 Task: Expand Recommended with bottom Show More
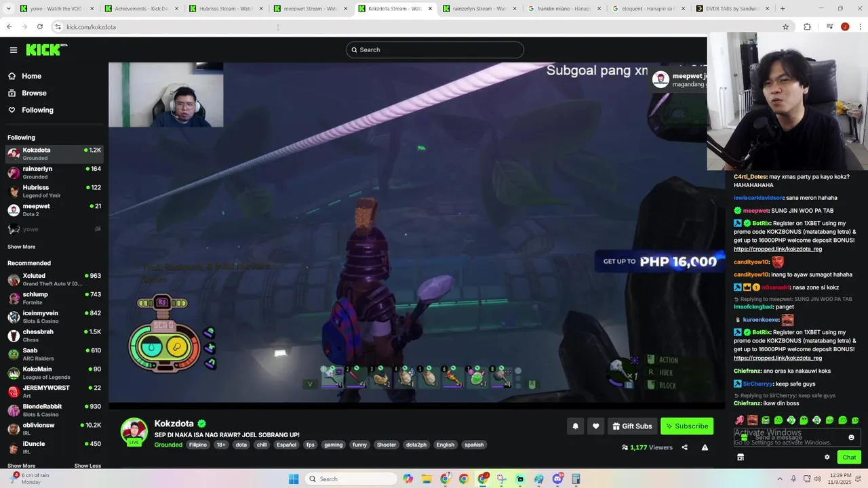(21, 466)
